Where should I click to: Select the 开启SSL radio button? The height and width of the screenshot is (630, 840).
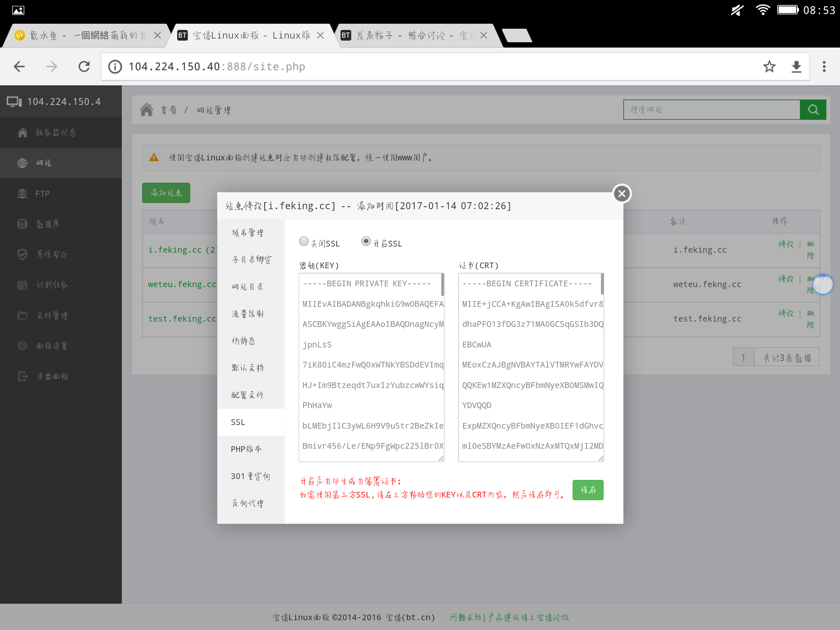point(366,241)
